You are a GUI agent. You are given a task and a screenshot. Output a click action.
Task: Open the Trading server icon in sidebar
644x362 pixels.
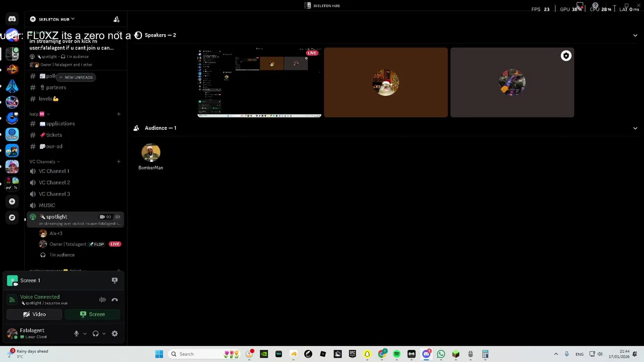point(12,134)
